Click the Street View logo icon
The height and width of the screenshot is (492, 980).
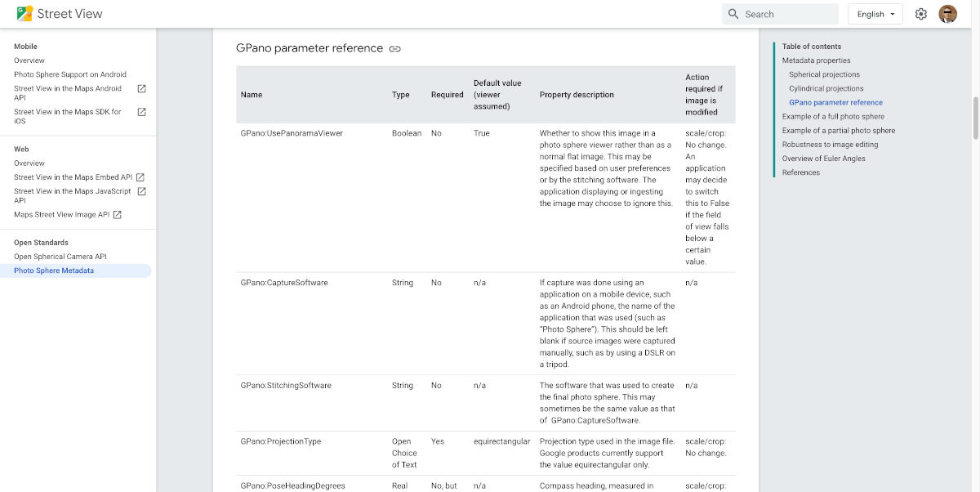(x=24, y=13)
